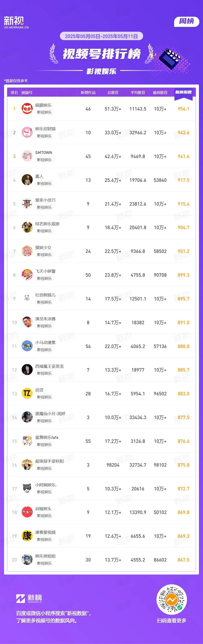Select the 爱家小技巧 avatar icon
This screenshot has width=203, height=644.
27,204
